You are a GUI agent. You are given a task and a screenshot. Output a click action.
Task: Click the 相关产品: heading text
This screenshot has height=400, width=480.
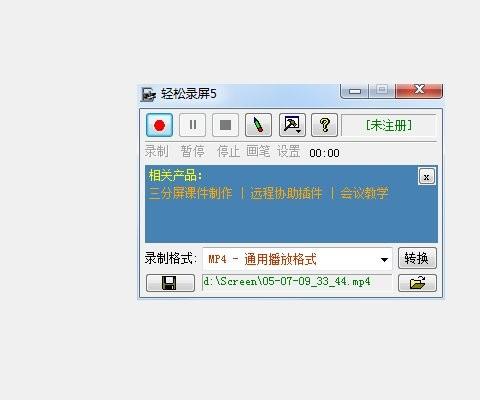175,175
